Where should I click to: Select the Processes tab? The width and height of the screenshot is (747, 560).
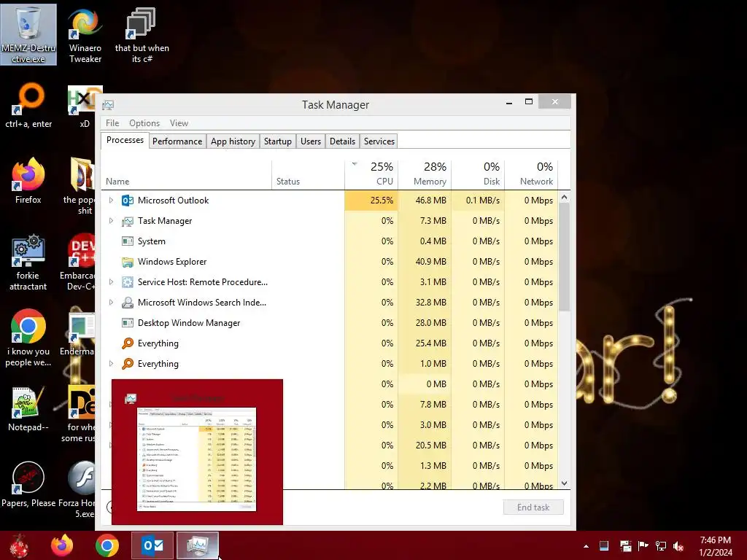pyautogui.click(x=125, y=140)
